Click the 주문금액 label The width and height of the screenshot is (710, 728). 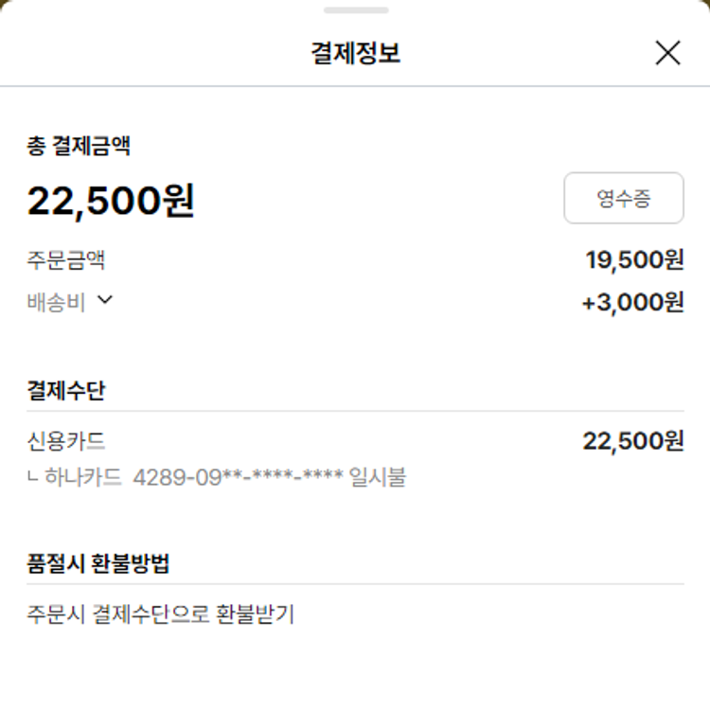click(65, 259)
